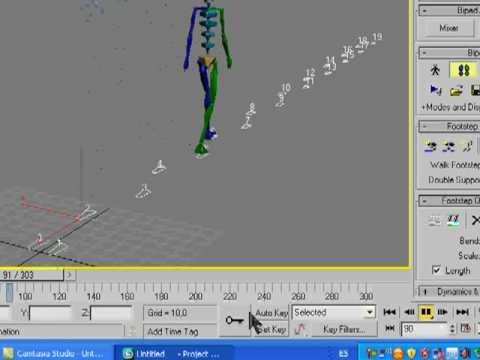The width and height of the screenshot is (480, 360).
Task: Go to the start frame
Action: pos(389,312)
